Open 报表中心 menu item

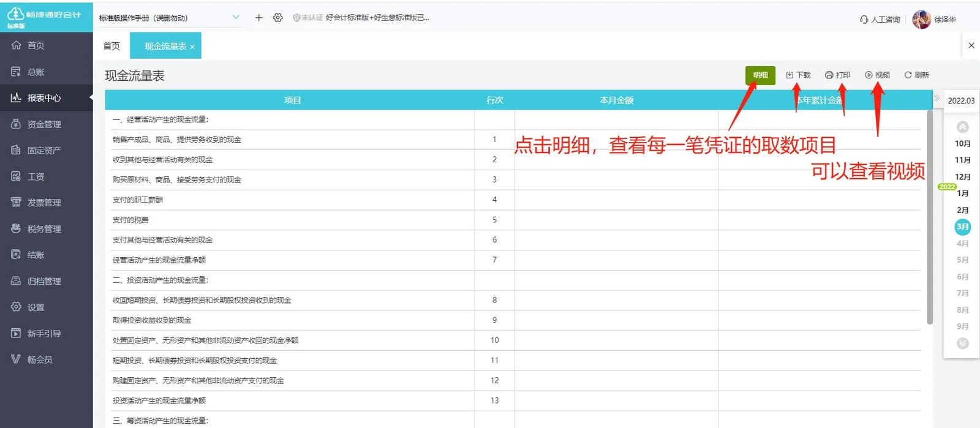(47, 97)
